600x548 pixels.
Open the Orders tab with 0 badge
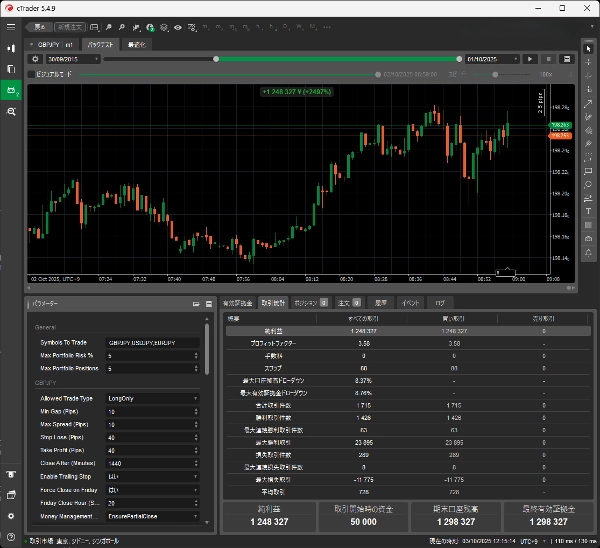tap(349, 303)
